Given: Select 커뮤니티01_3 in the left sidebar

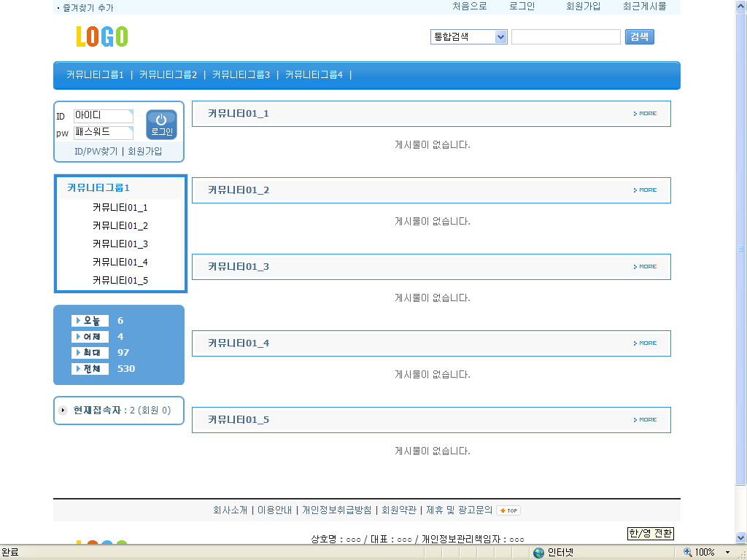Looking at the screenshot, I should point(120,244).
